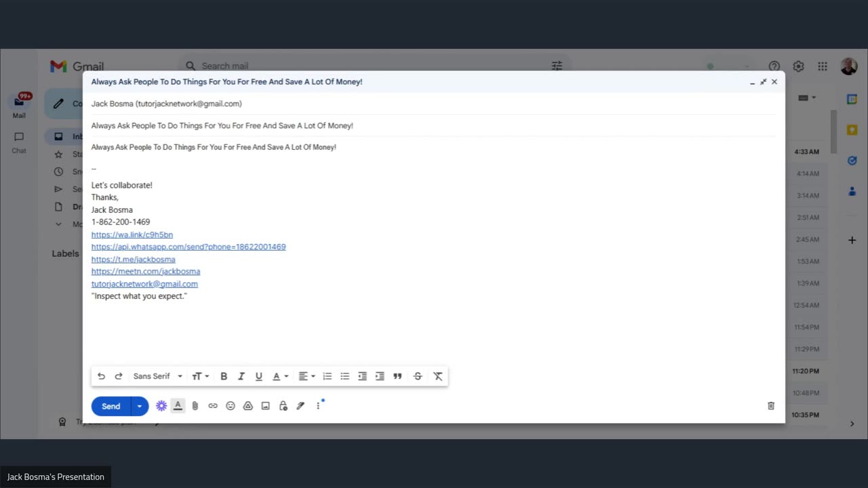Click the purple AI writing assistant icon
This screenshot has width=868, height=488.
click(x=161, y=405)
